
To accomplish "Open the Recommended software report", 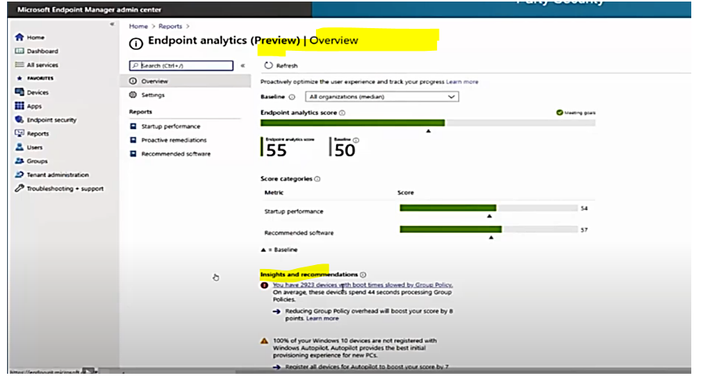I will click(176, 154).
